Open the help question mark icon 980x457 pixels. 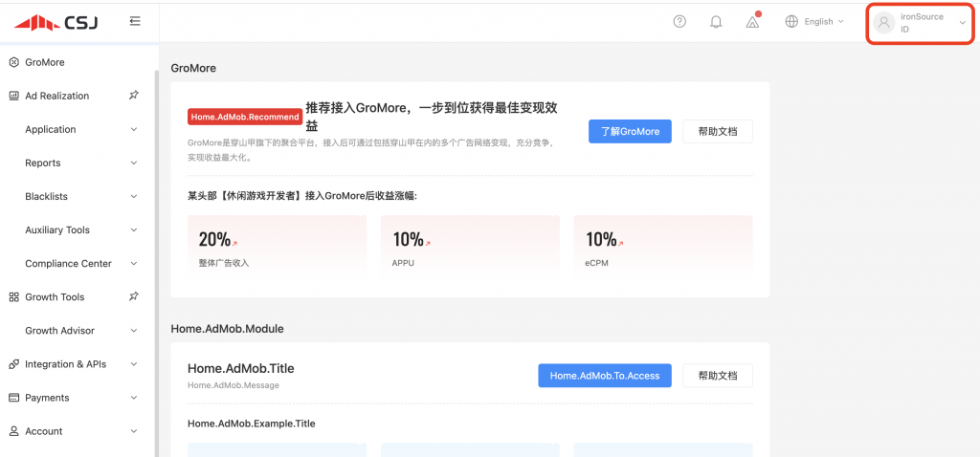(679, 22)
